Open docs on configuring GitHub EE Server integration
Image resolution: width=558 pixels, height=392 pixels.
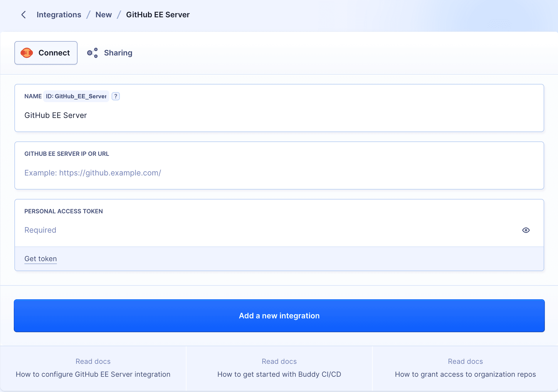pyautogui.click(x=93, y=368)
